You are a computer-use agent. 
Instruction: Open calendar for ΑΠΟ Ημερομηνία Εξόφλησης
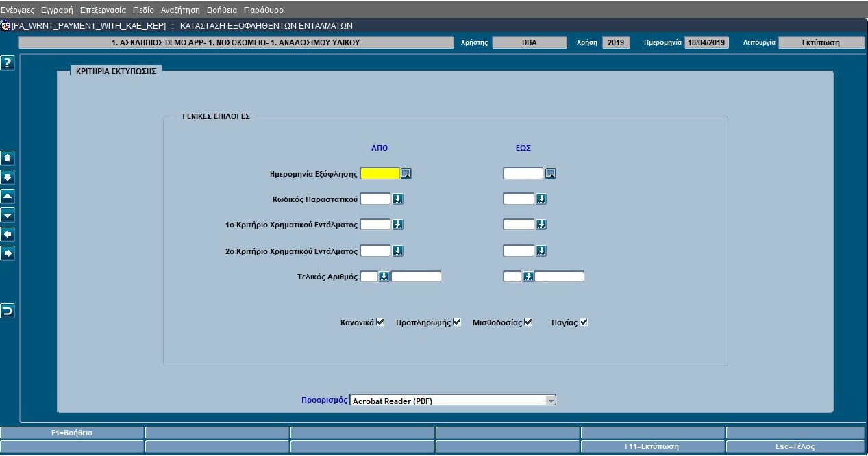click(406, 174)
